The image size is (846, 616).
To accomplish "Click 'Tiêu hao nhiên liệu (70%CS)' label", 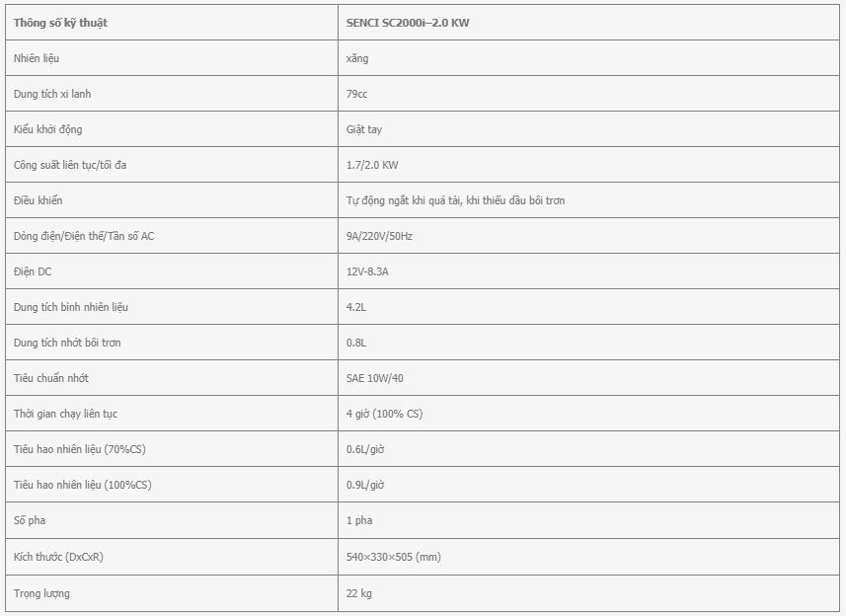I will pos(80,449).
